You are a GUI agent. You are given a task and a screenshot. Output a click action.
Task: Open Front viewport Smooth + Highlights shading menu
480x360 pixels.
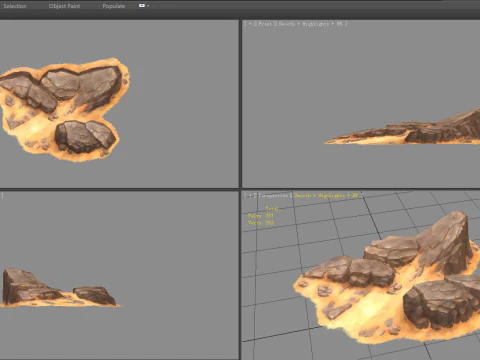(310, 24)
